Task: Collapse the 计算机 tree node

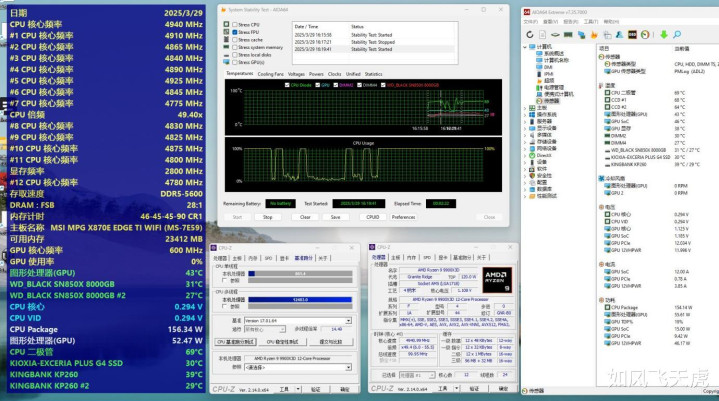Action: tap(525, 47)
